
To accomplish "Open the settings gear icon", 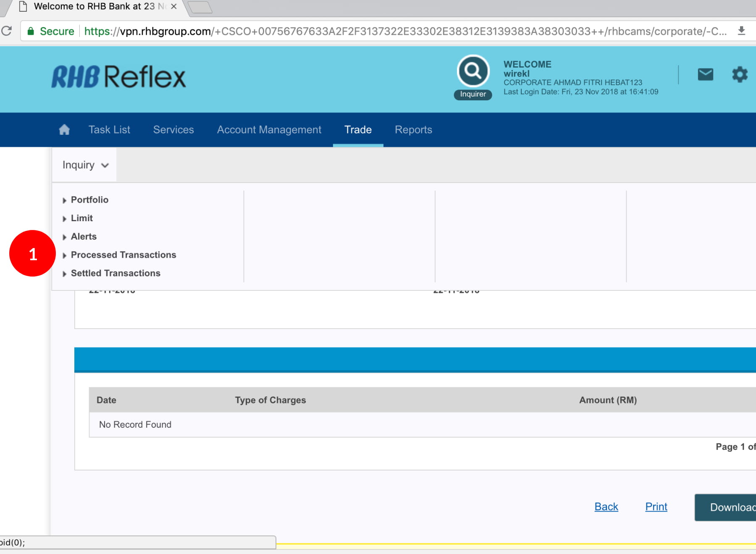I will tap(740, 75).
